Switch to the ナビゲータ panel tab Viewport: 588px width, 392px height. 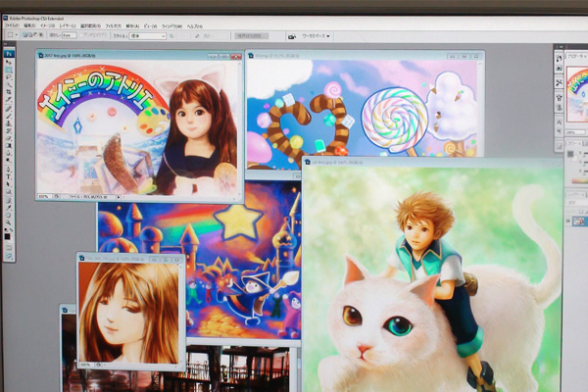pos(576,56)
